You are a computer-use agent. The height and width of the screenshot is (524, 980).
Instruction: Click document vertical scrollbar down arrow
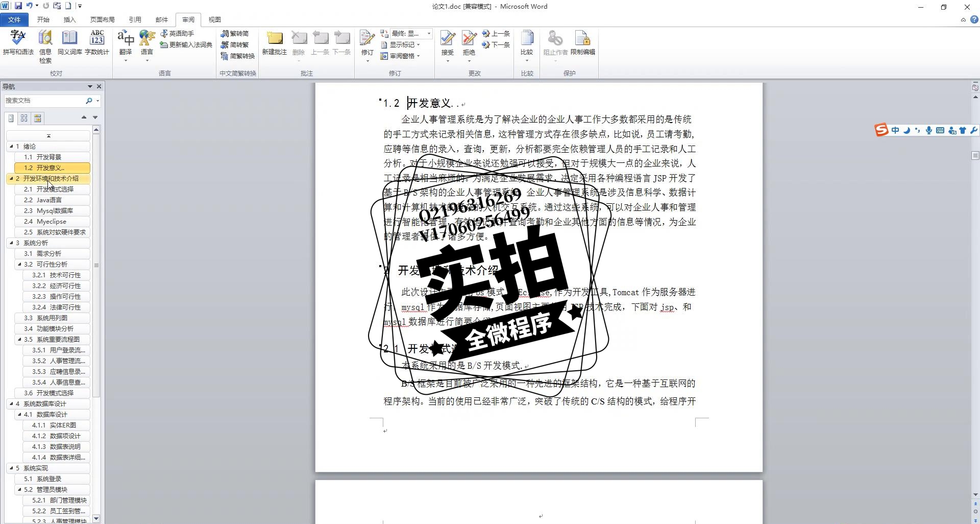click(975, 494)
